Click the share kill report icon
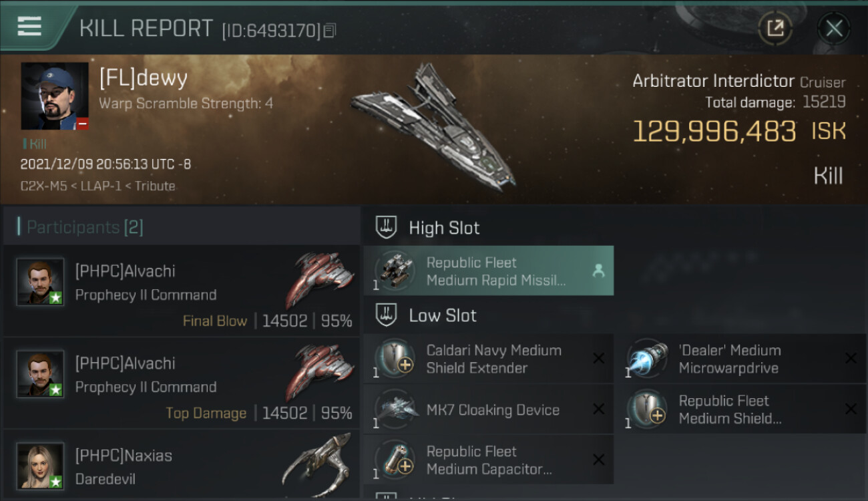This screenshot has height=501, width=868. point(775,28)
